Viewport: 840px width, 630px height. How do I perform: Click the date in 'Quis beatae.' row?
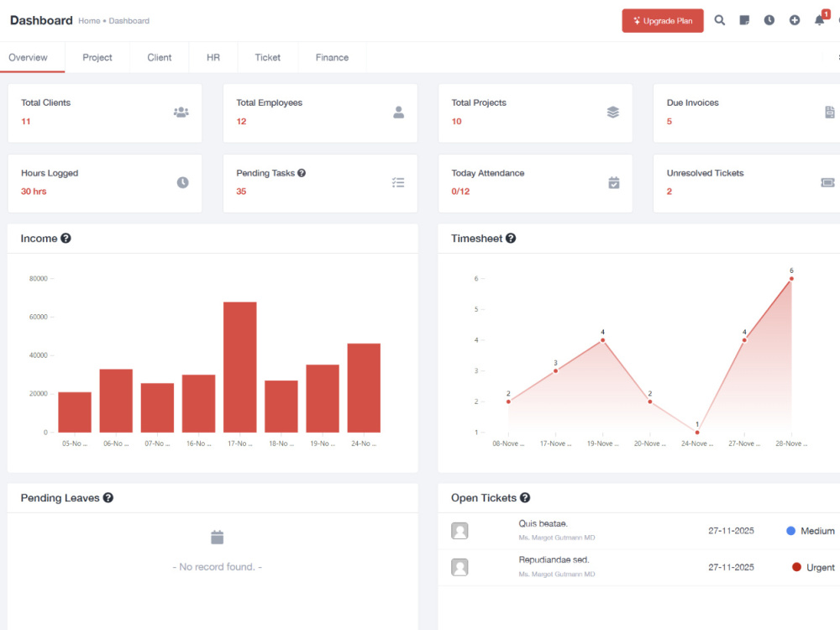[x=731, y=531]
